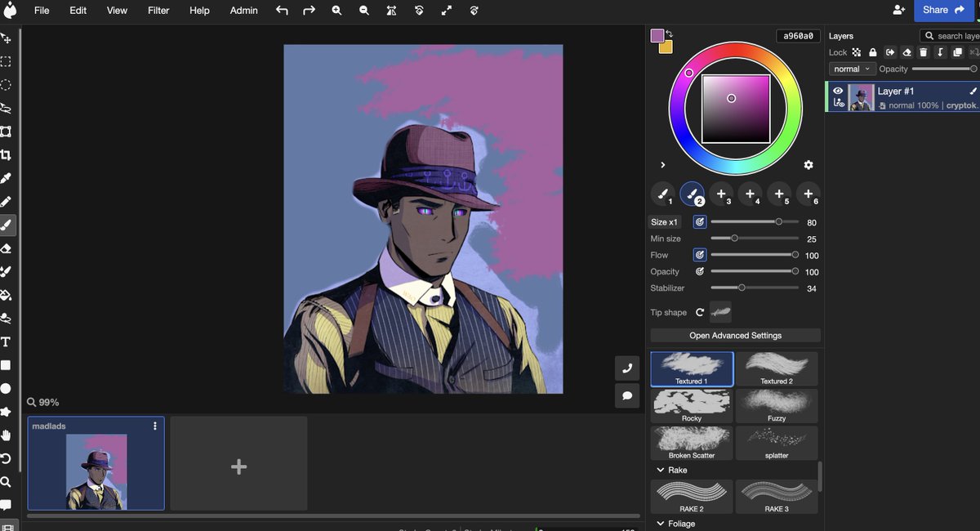Open the Edit menu
980x531 pixels.
tap(78, 11)
